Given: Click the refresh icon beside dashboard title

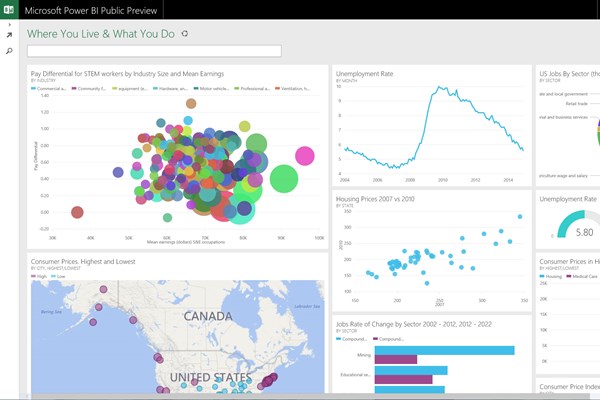Looking at the screenshot, I should pos(185,34).
